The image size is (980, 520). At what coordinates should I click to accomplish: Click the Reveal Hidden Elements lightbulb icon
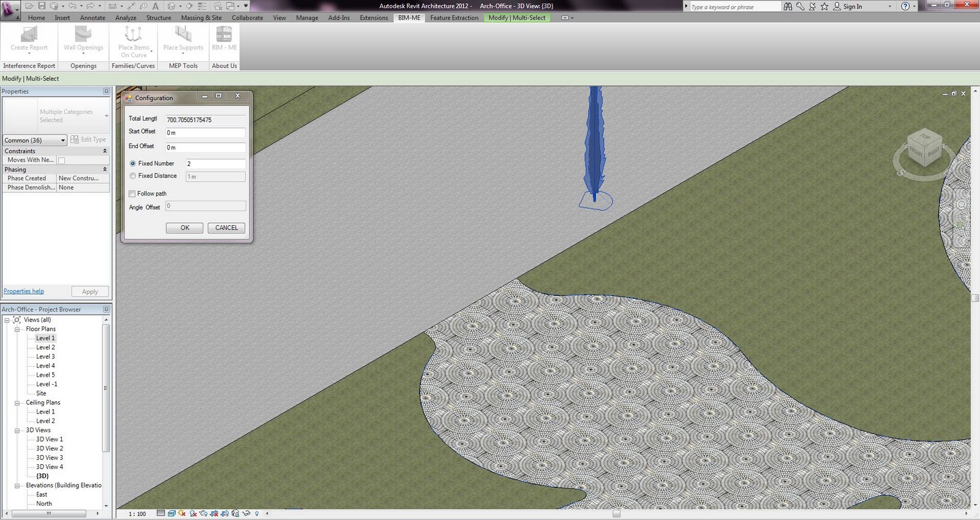[257, 513]
